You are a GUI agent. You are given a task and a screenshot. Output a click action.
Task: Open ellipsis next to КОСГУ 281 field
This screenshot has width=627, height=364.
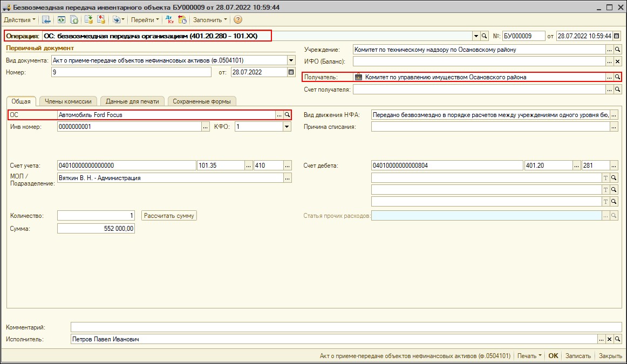(614, 166)
